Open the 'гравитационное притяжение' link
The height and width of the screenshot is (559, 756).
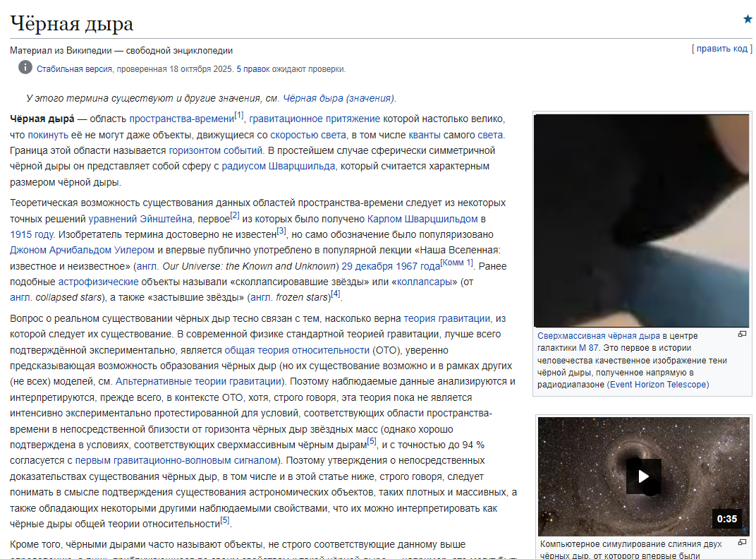click(315, 119)
